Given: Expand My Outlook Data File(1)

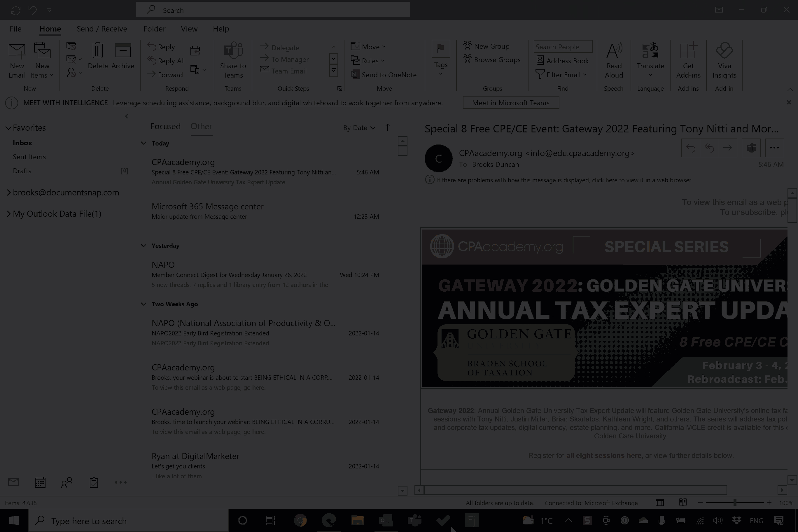Looking at the screenshot, I should (x=8, y=214).
